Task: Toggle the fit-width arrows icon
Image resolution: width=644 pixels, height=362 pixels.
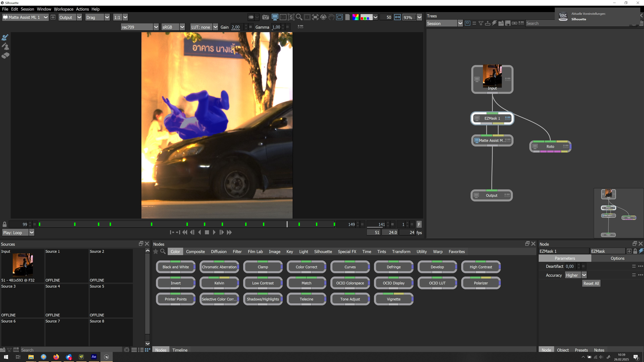Action: click(397, 17)
